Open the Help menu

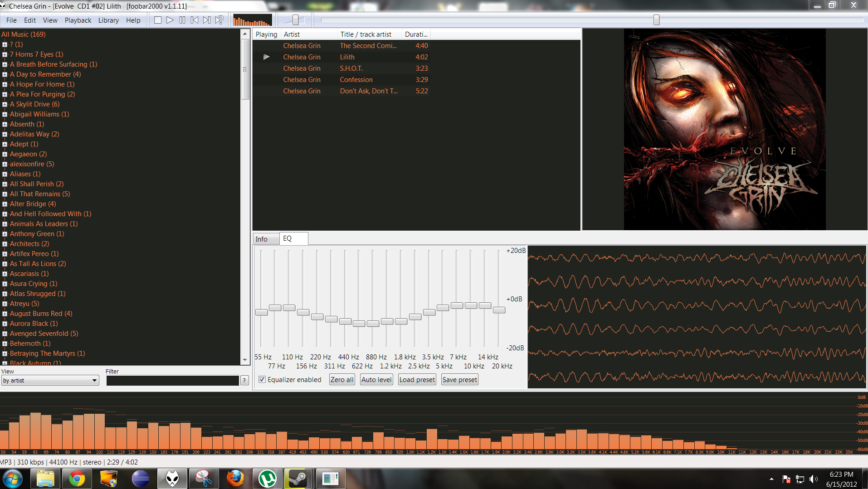pyautogui.click(x=133, y=20)
